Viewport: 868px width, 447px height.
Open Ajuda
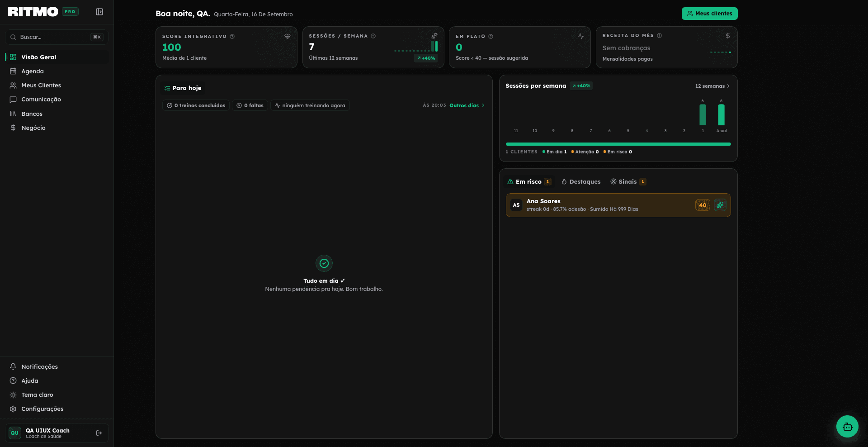[x=57, y=380]
